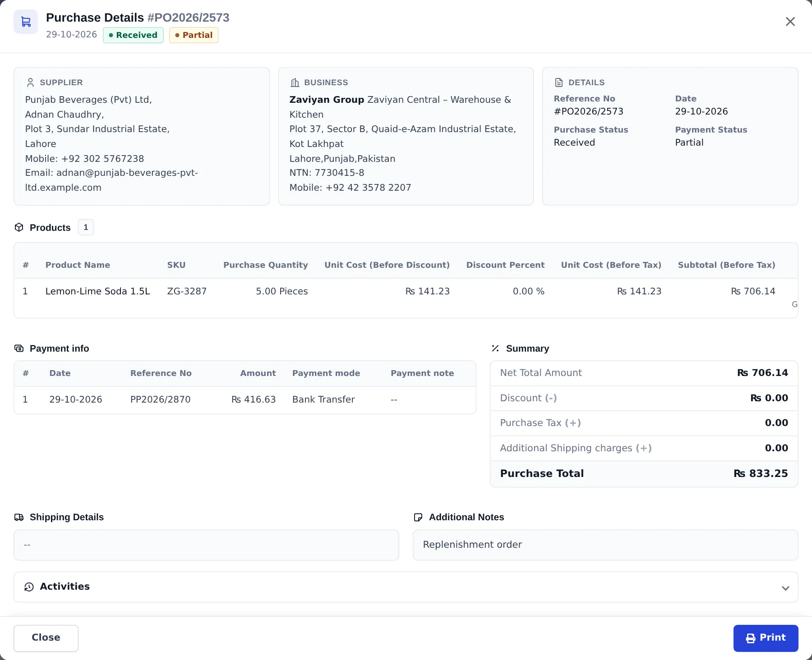This screenshot has width=812, height=660.
Task: Click the Close button at bottom
Action: (x=46, y=638)
